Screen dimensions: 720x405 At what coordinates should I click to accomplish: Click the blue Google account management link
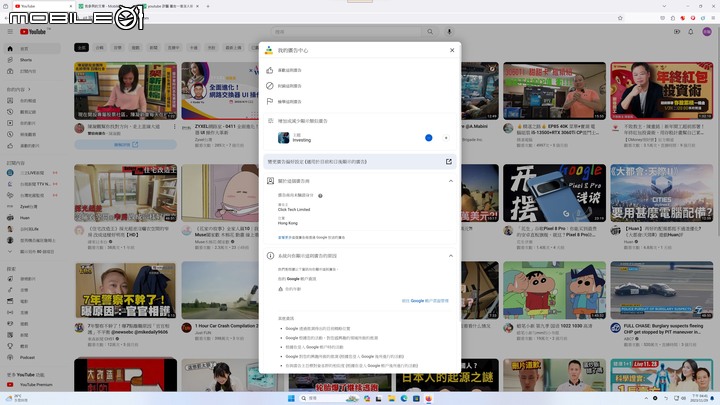[425, 301]
